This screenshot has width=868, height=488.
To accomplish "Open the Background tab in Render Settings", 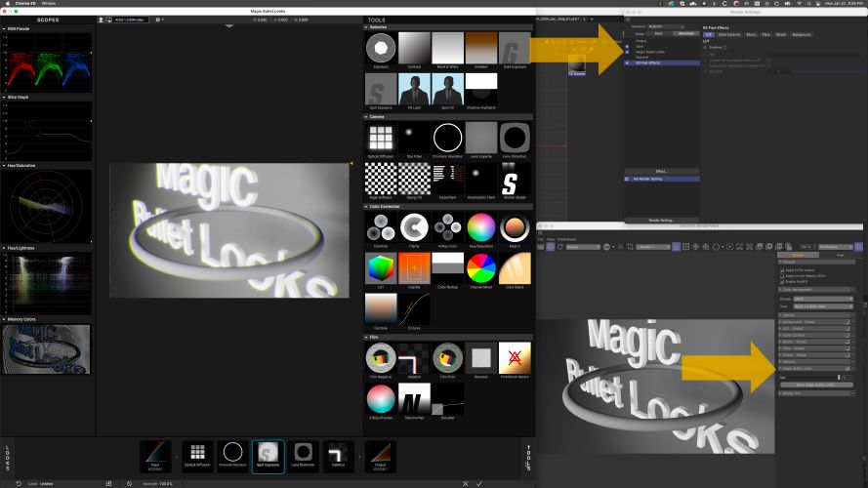I will click(802, 35).
